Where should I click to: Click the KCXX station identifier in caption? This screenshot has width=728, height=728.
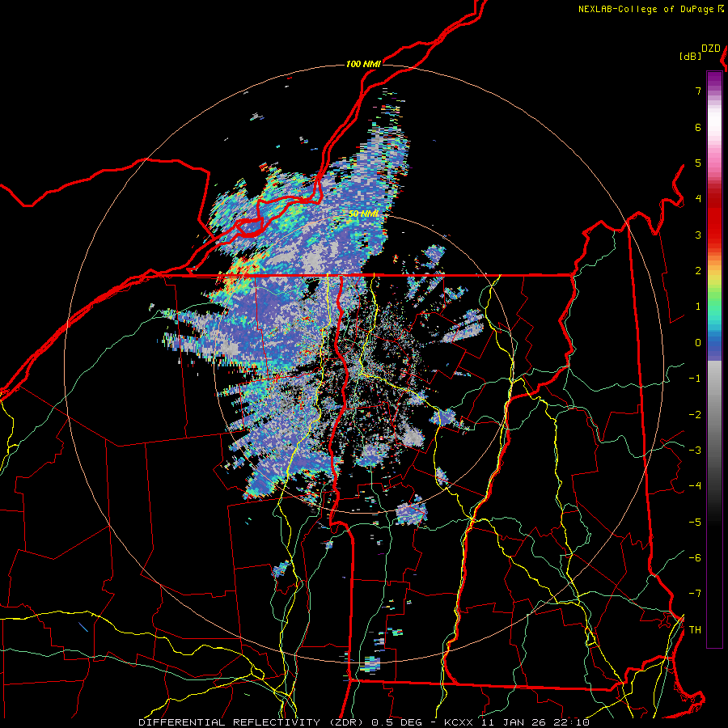pos(459,722)
